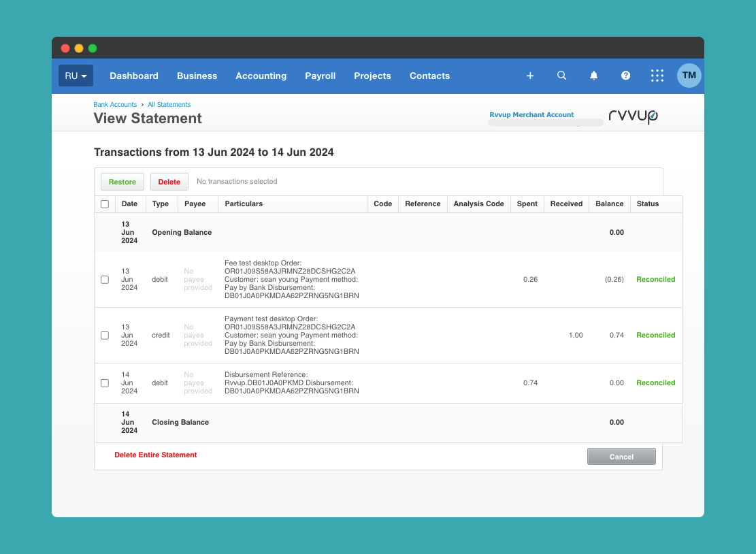
Task: Open the Payroll menu
Action: (x=320, y=76)
